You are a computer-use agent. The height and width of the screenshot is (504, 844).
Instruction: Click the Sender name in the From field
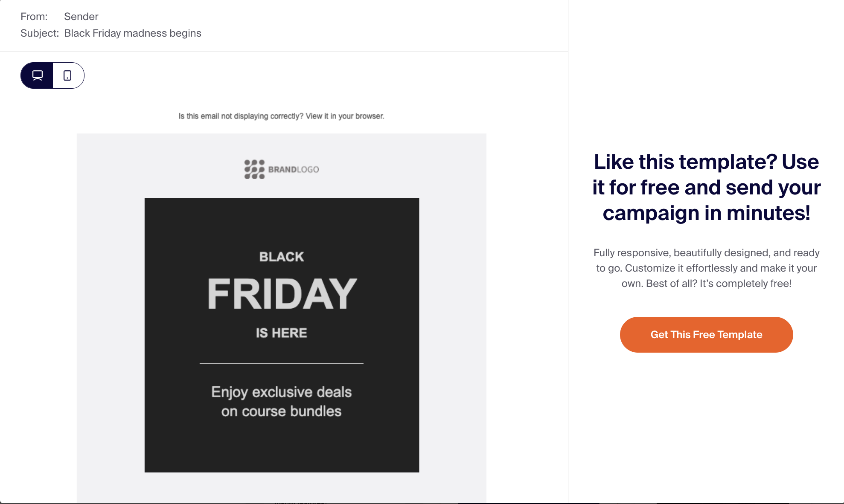tap(81, 17)
